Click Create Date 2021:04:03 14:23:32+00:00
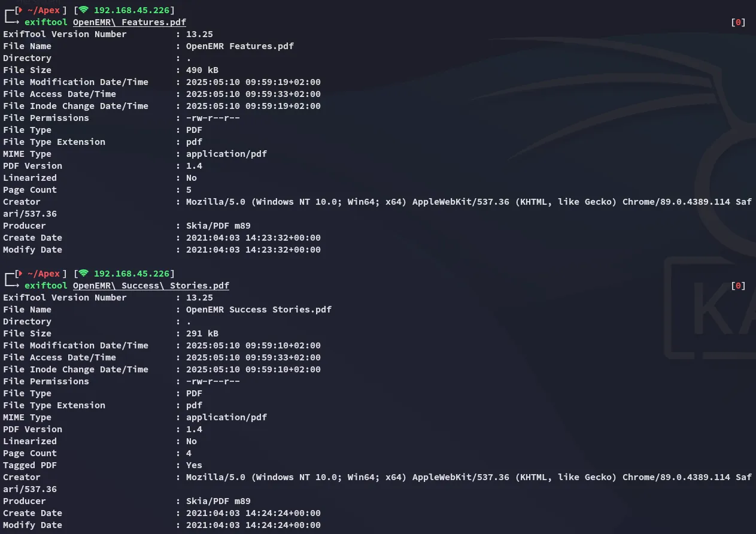 253,238
